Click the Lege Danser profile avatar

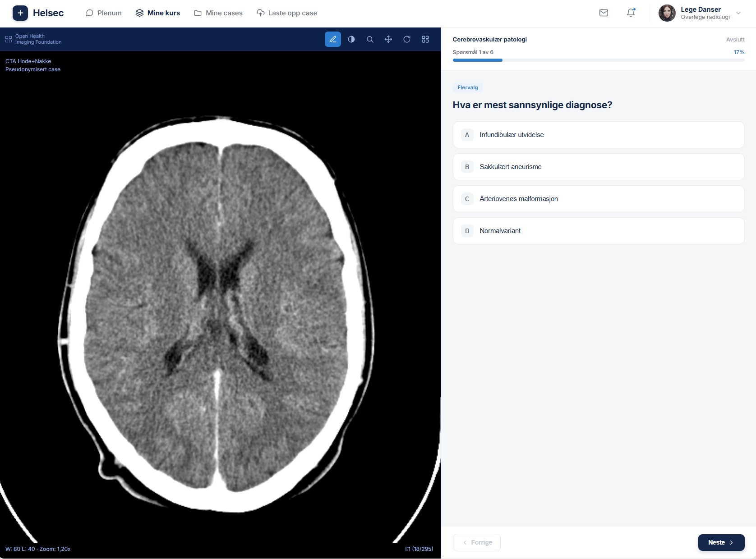pyautogui.click(x=667, y=13)
